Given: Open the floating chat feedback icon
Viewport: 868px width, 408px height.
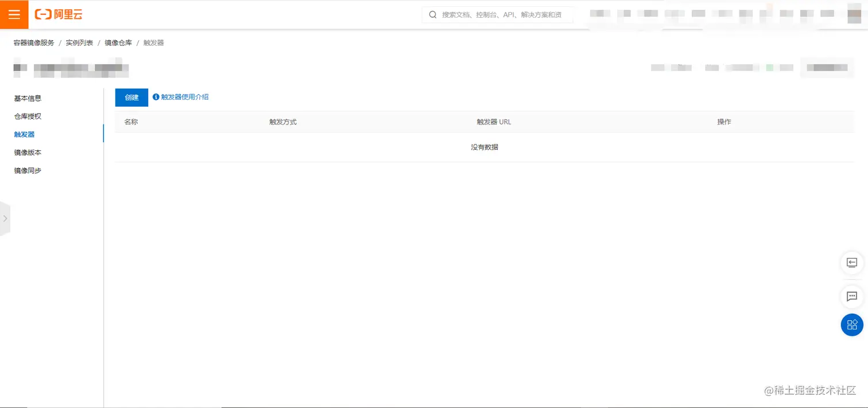Looking at the screenshot, I should tap(852, 297).
